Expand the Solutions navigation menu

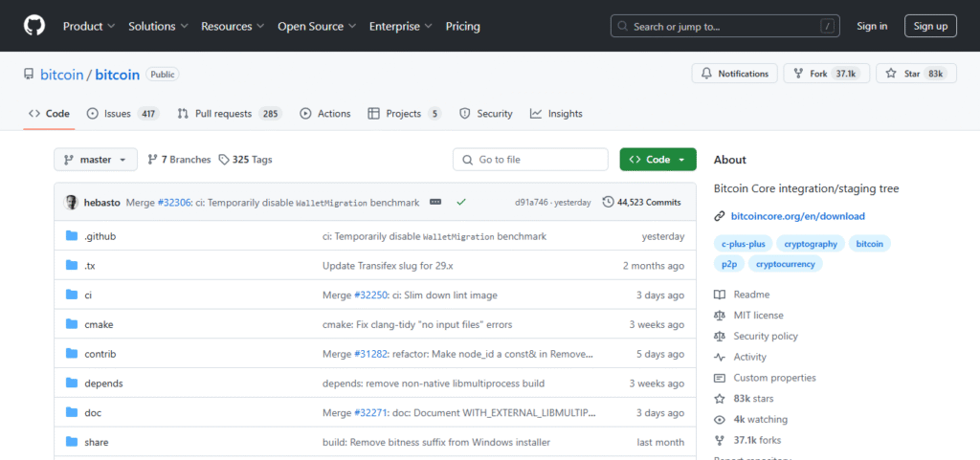(x=158, y=26)
